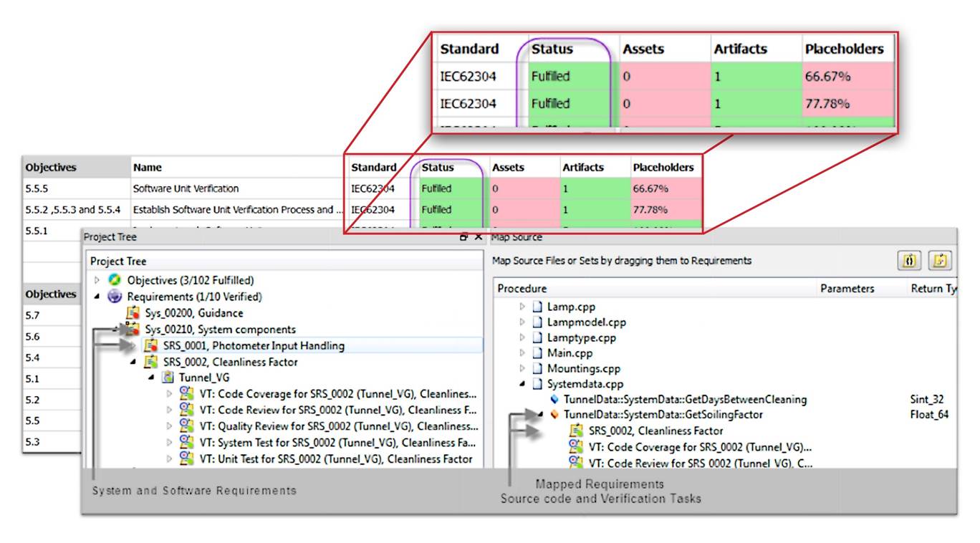Click the Main.cpp file icon
980x543 pixels.
537,353
